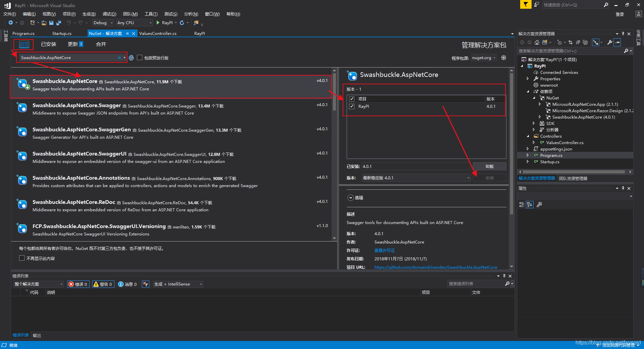Screen dimensions: 644x349
Task: Open the nuget.org package source dropdown
Action: (484, 58)
